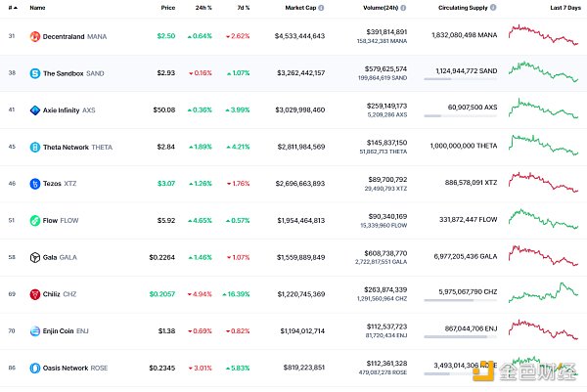Open the Oasis Network coin icon
This screenshot has height=392, width=587.
pyautogui.click(x=35, y=368)
